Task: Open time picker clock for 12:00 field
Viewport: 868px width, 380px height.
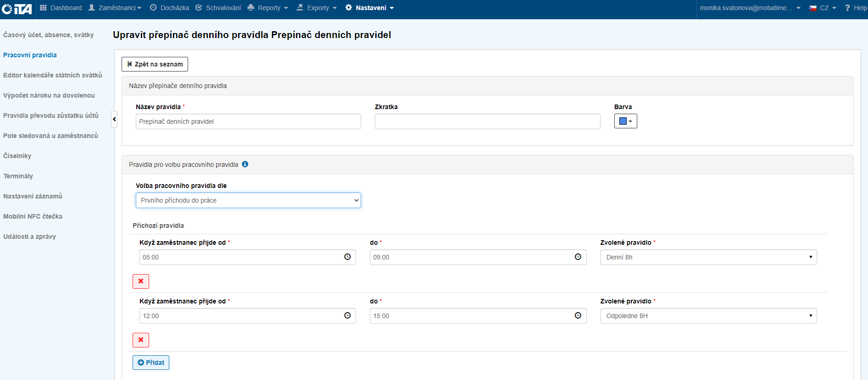Action: (347, 316)
